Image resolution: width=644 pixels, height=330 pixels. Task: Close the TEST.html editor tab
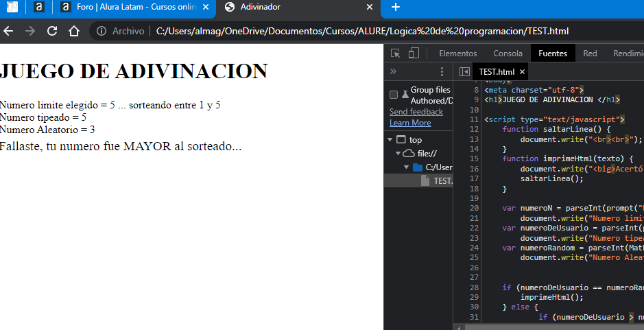click(522, 72)
